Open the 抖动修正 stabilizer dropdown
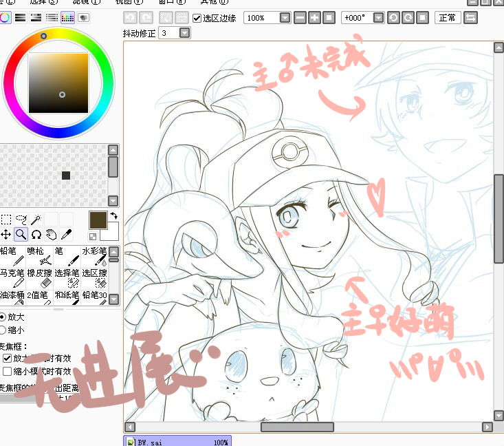The image size is (504, 446). [x=184, y=33]
